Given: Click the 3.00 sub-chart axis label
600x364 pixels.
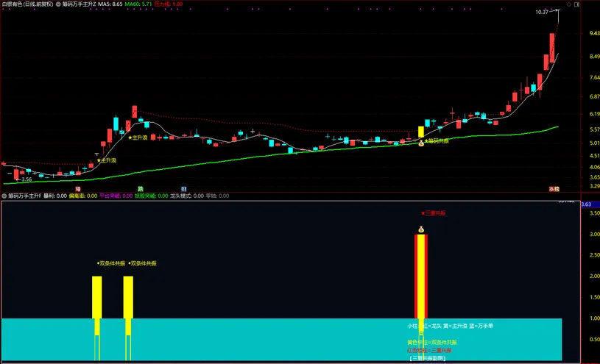Looking at the screenshot, I should [x=595, y=235].
